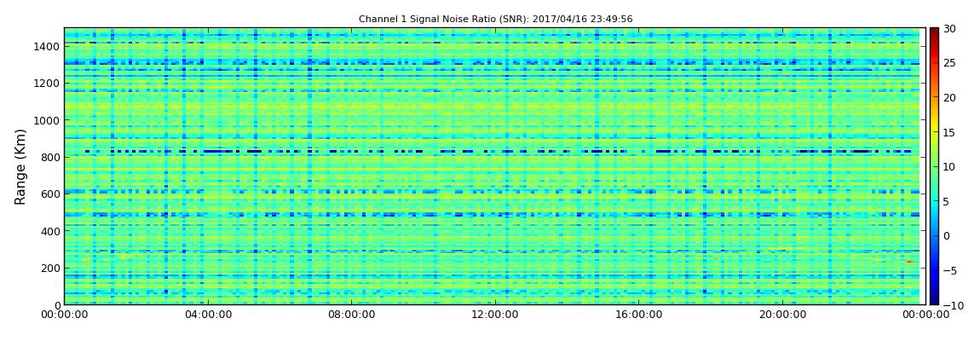This screenshot has width=980, height=347.
Task: Click the colorbar label 30
Action: (950, 28)
